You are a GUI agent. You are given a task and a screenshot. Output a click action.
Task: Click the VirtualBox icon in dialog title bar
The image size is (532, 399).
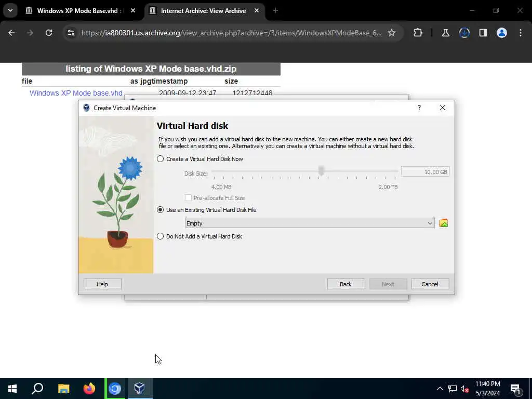point(86,108)
